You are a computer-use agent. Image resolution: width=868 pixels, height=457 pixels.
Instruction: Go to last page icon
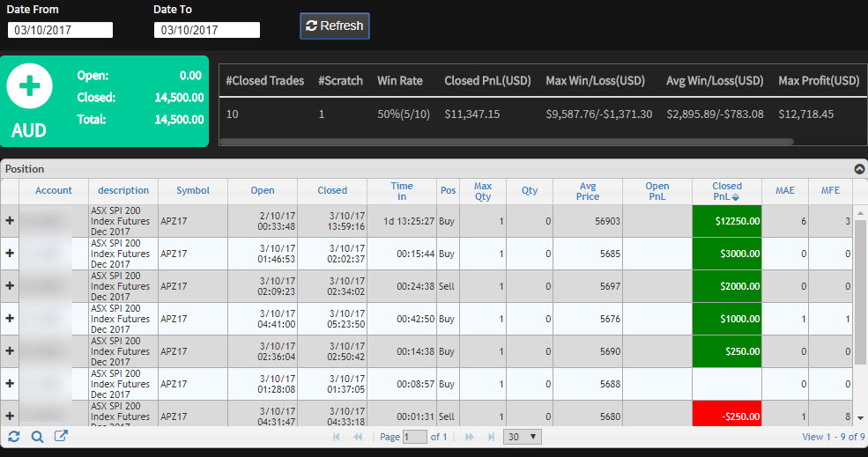491,437
